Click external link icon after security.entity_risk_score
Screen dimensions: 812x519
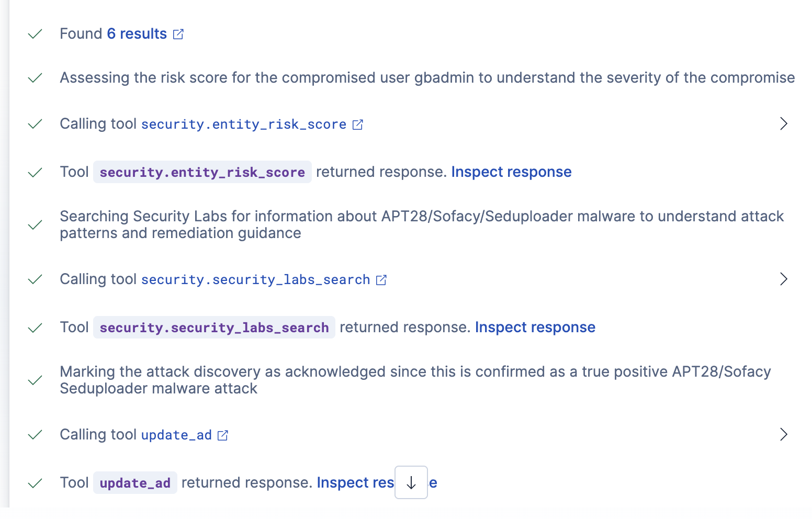pyautogui.click(x=358, y=125)
